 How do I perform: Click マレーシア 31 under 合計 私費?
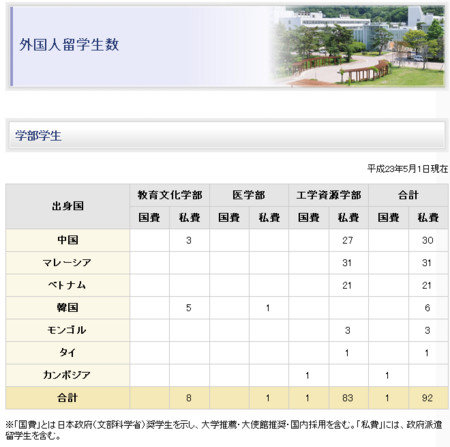tap(427, 263)
